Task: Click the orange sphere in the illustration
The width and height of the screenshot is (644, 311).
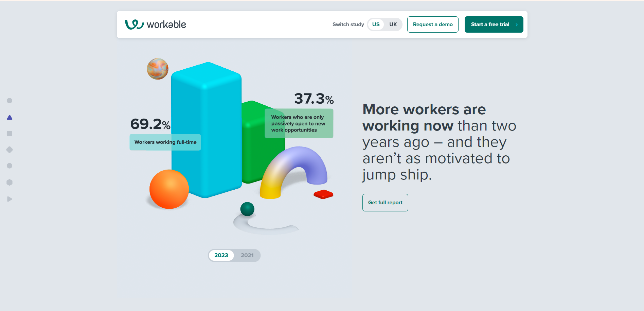Action: click(x=169, y=189)
